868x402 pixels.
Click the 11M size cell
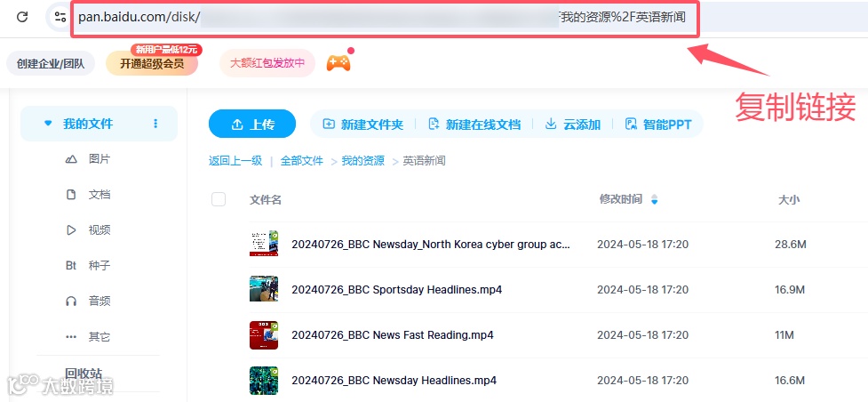pyautogui.click(x=784, y=335)
